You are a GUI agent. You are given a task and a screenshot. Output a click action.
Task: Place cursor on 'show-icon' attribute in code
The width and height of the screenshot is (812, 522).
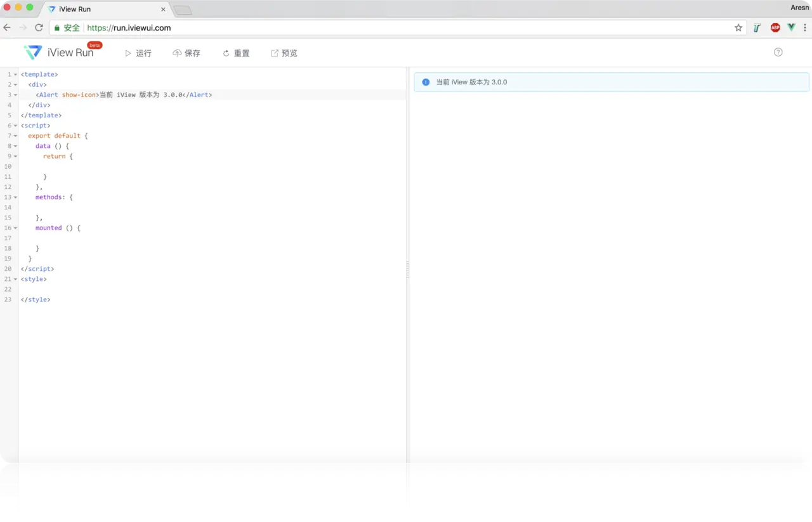click(79, 95)
